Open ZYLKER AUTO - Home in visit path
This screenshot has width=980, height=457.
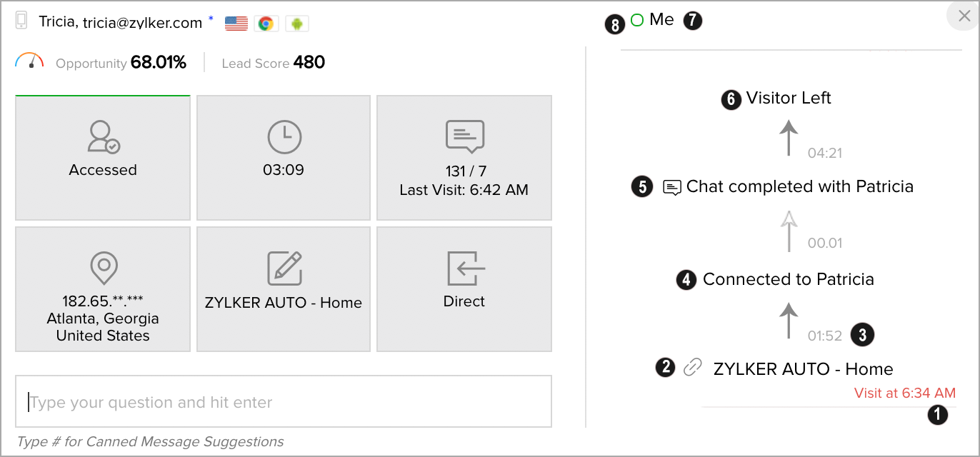(x=803, y=369)
